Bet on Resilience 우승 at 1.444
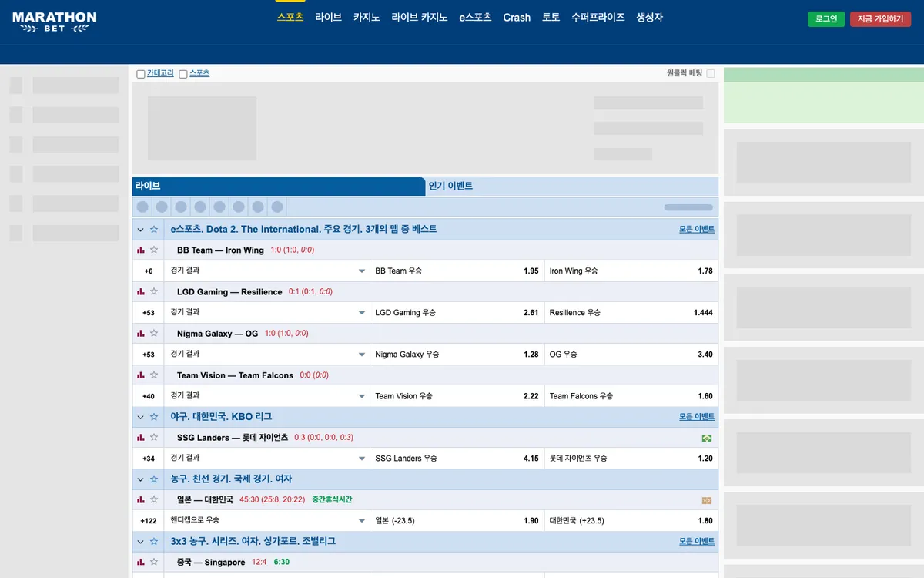Viewport: 924px width, 578px height. click(x=631, y=312)
